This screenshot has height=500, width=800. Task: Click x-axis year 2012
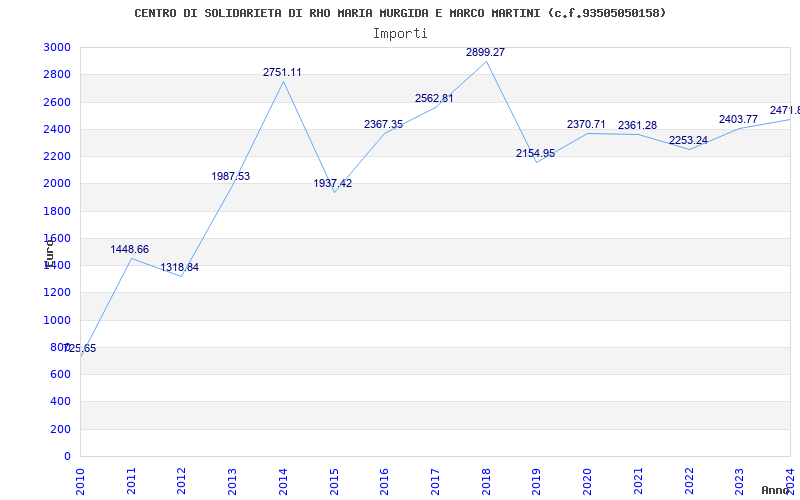pyautogui.click(x=182, y=481)
